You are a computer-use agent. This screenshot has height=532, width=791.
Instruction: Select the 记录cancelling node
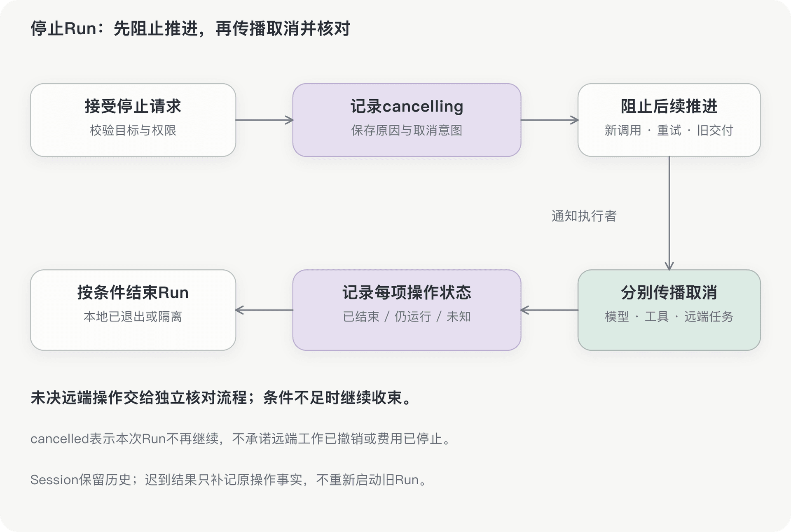point(407,120)
